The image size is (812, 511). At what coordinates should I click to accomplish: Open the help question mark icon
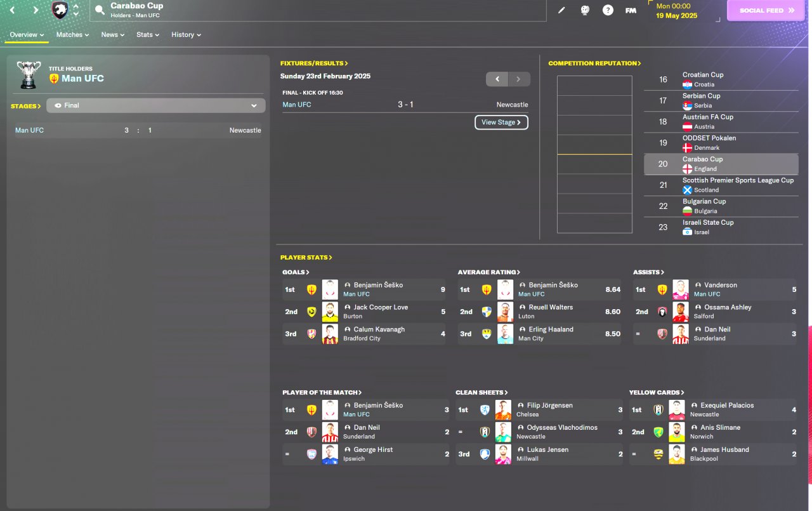[608, 10]
